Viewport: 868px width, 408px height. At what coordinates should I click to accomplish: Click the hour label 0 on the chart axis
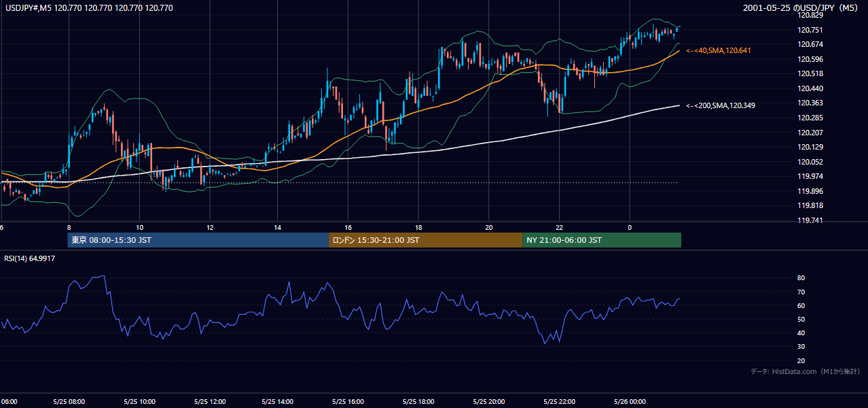click(630, 227)
